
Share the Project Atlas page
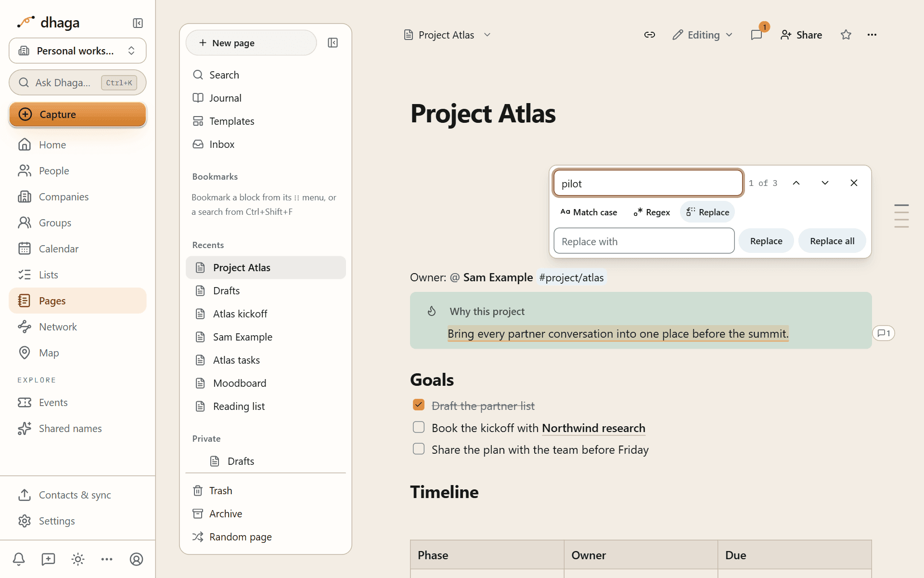coord(801,35)
